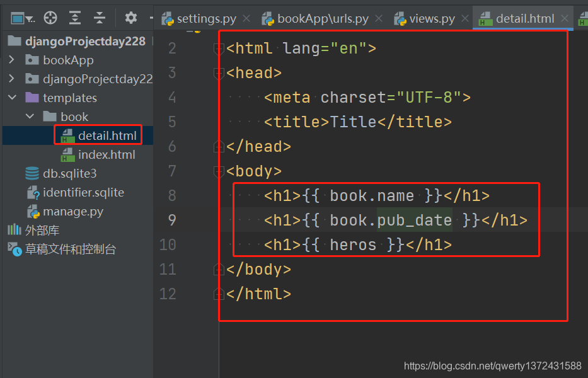Screen dimensions: 588x378
Task: Click the "UTF-8" string value
Action: 429,98
